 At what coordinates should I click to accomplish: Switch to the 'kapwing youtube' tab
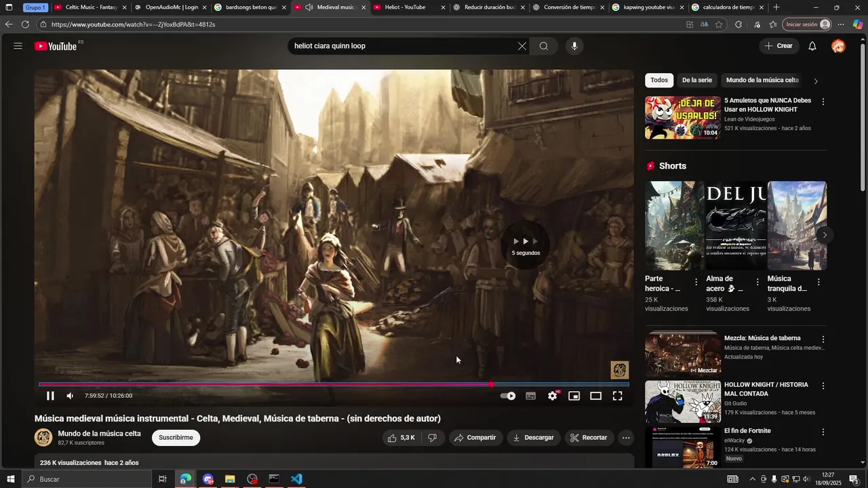point(649,7)
